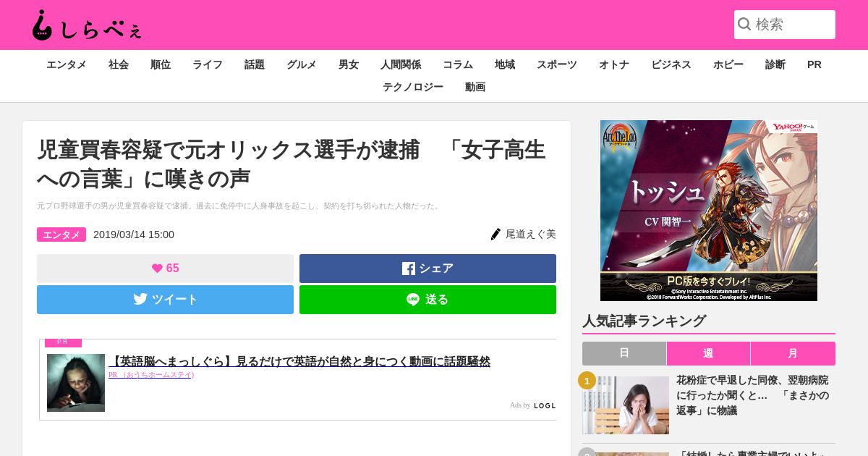Open the 人間関係 category
The height and width of the screenshot is (456, 868).
click(401, 64)
